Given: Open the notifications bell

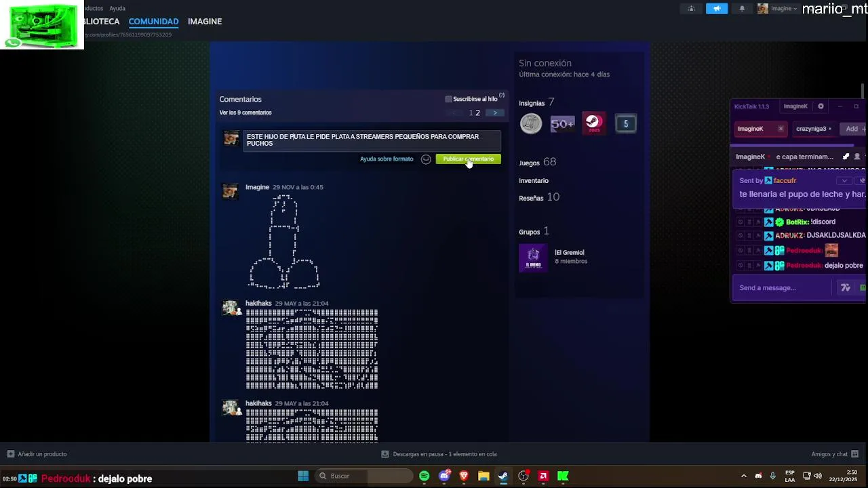Looking at the screenshot, I should [742, 9].
